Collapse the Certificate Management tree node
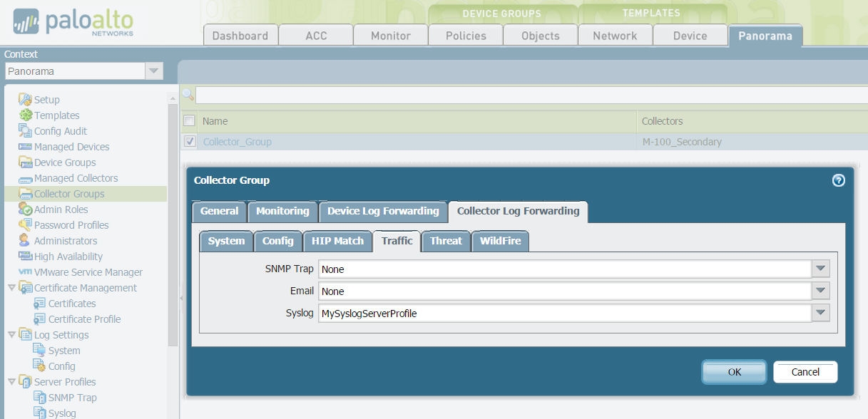This screenshot has width=868, height=419. [11, 288]
